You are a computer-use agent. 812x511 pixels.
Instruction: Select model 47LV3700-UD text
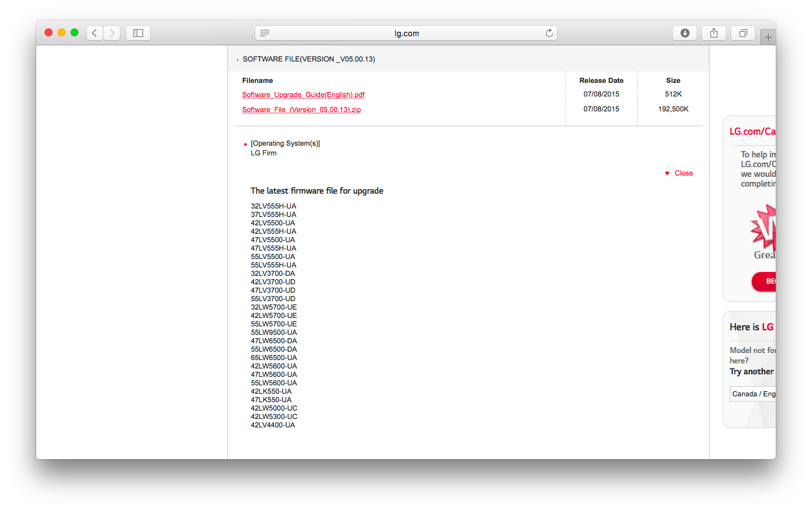point(273,290)
